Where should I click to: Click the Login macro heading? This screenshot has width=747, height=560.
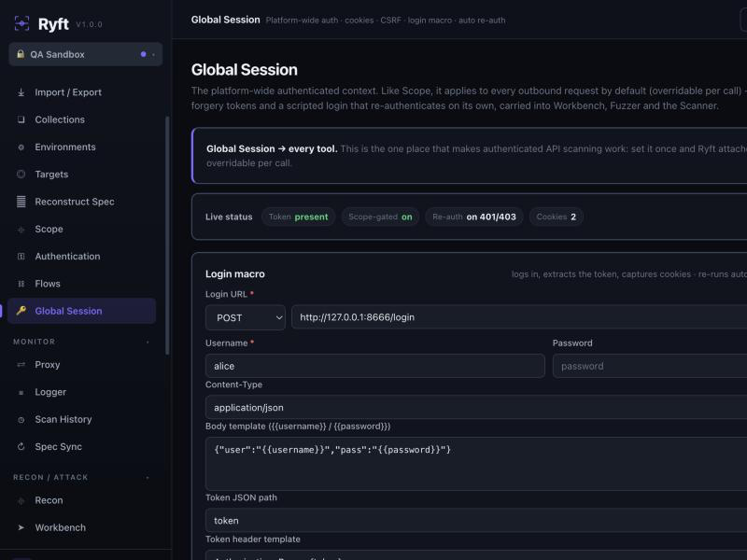(235, 273)
